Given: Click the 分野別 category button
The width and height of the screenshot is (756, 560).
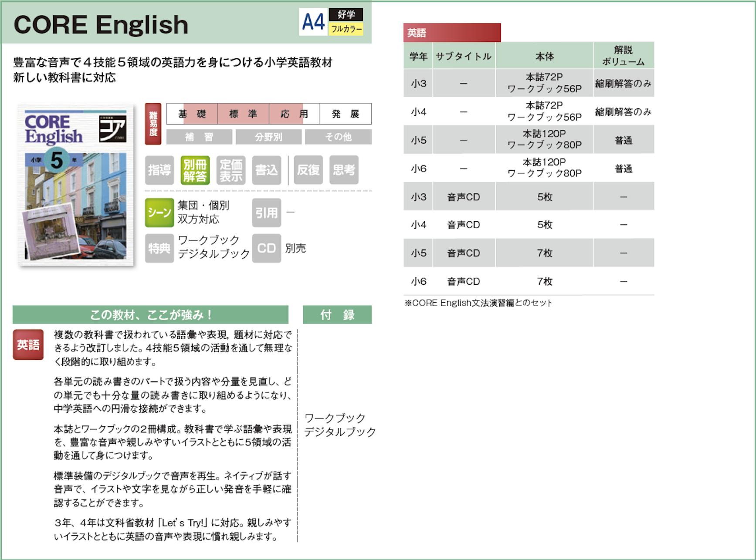Looking at the screenshot, I should point(268,137).
